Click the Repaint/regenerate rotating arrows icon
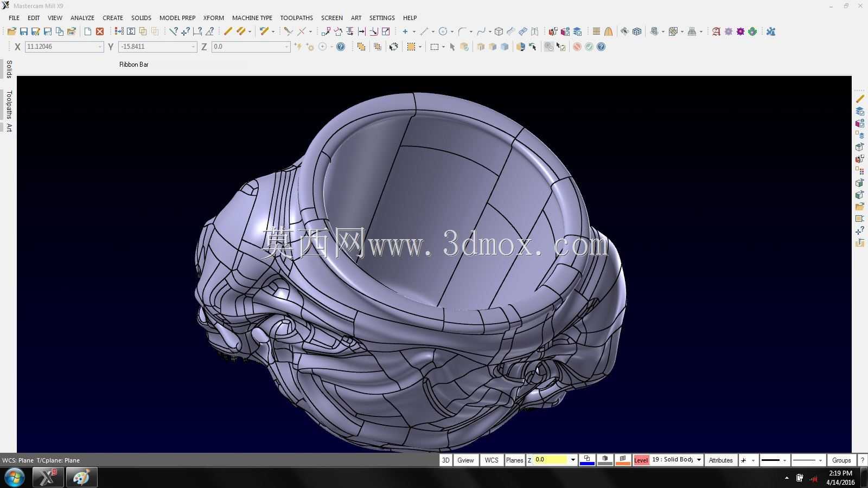Screen dimensions: 868x488 [x=394, y=47]
